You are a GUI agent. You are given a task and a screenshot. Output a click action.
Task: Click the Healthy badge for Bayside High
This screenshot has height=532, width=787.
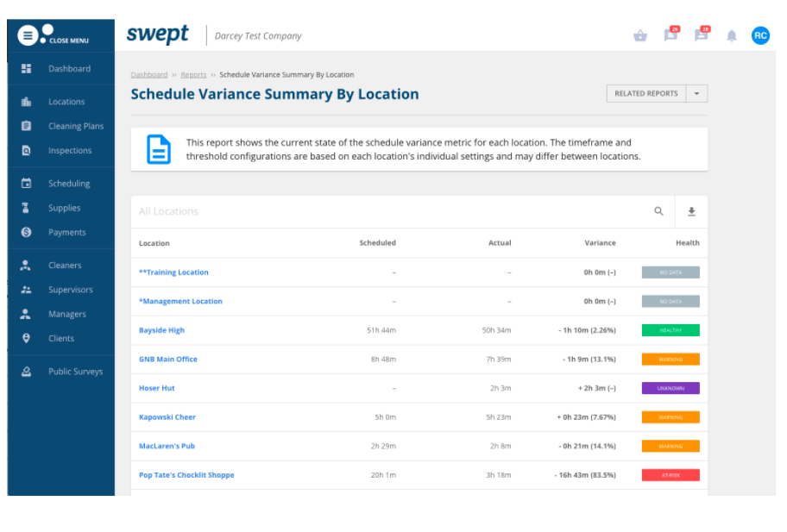tap(671, 330)
